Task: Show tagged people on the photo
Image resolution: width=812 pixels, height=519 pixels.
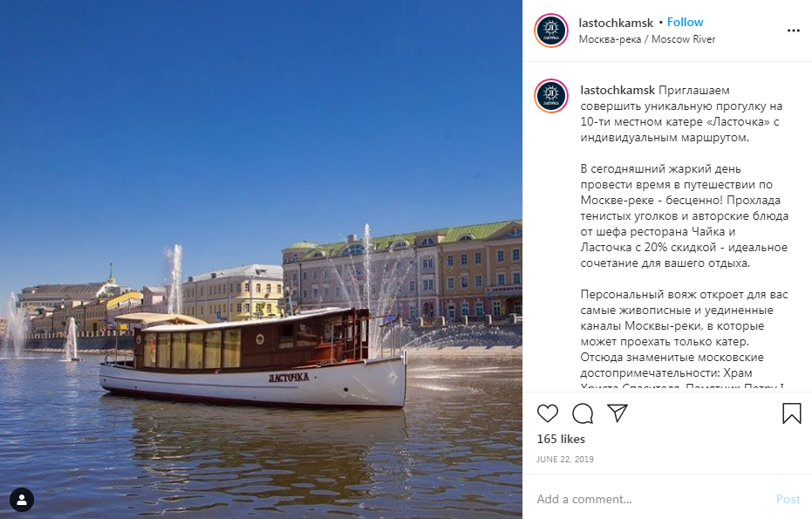Action: [22, 500]
